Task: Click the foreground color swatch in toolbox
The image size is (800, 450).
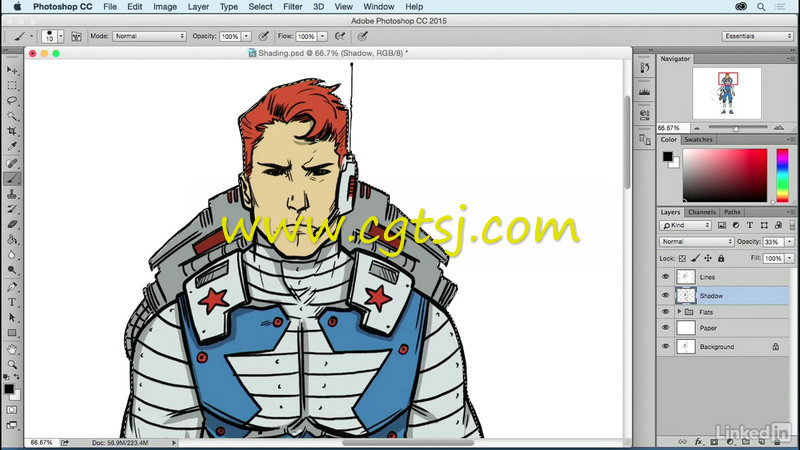Action: [9, 389]
